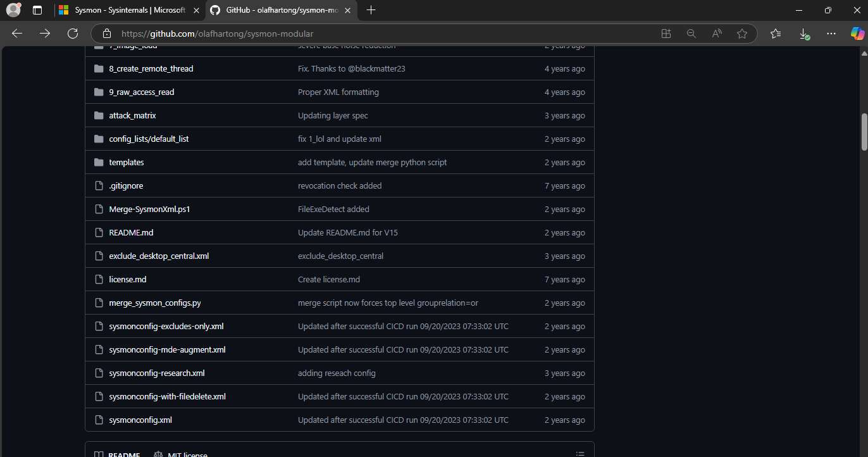Open README outline list button

click(x=580, y=454)
